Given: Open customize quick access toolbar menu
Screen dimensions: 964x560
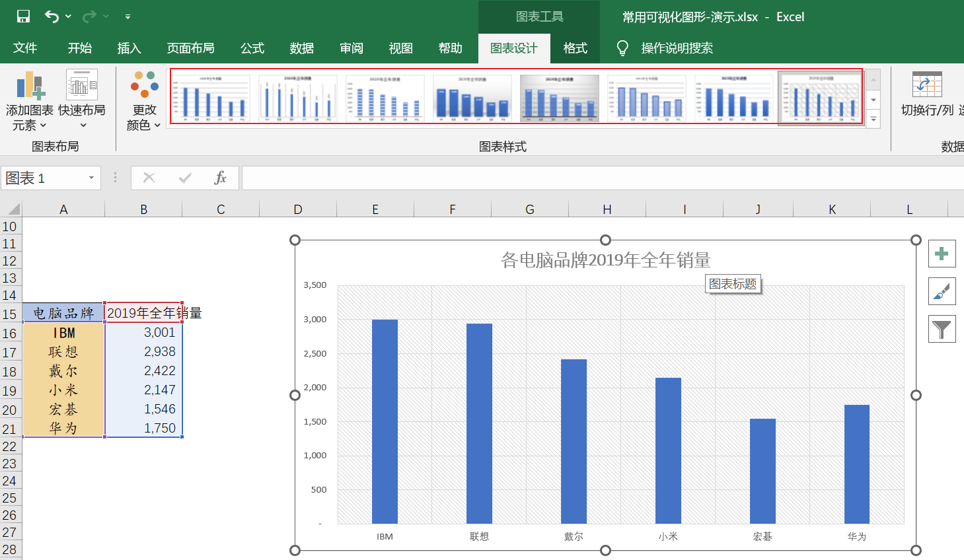Looking at the screenshot, I should (128, 17).
